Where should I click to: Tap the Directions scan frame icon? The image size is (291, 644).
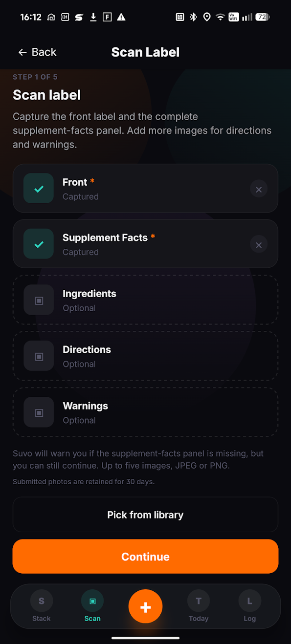(x=39, y=357)
